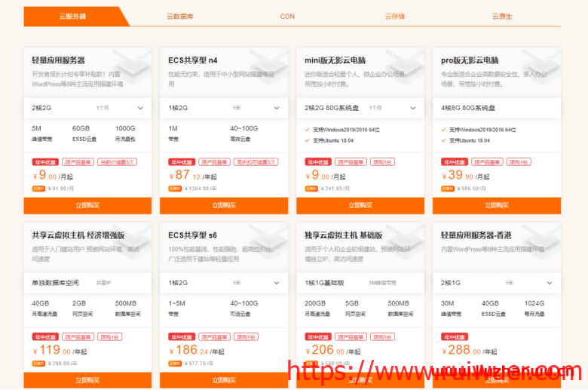Screen dimensions: 588x390
Task: Switch to the 云数据库 tab
Action: pyautogui.click(x=180, y=16)
